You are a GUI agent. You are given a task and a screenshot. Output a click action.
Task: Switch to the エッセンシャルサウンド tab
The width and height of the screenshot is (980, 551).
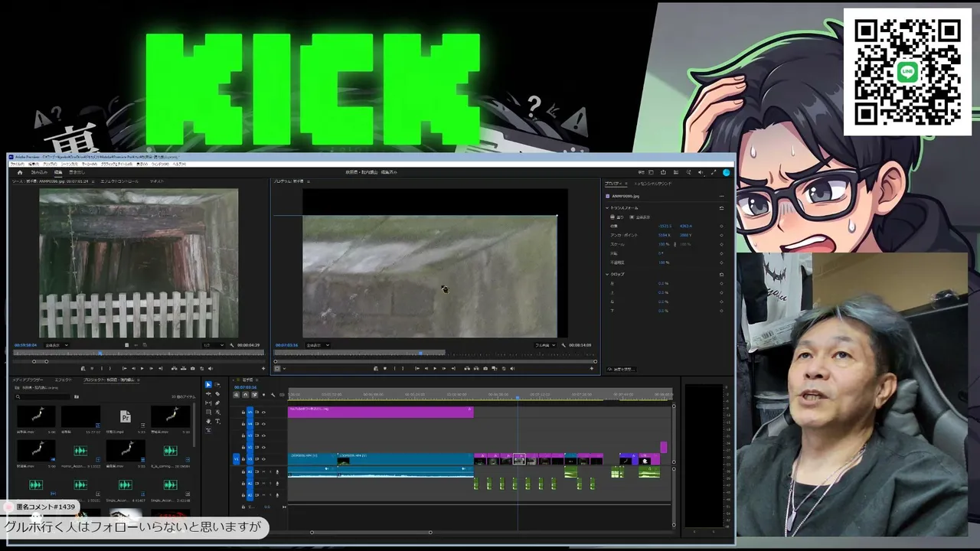click(653, 184)
